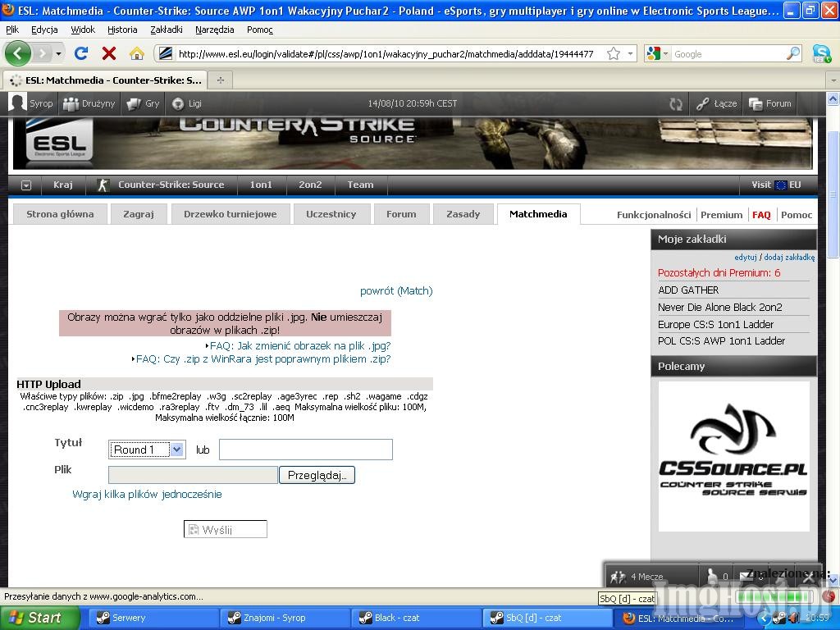The height and width of the screenshot is (630, 840).
Task: Click the custom title text field
Action: pyautogui.click(x=306, y=450)
